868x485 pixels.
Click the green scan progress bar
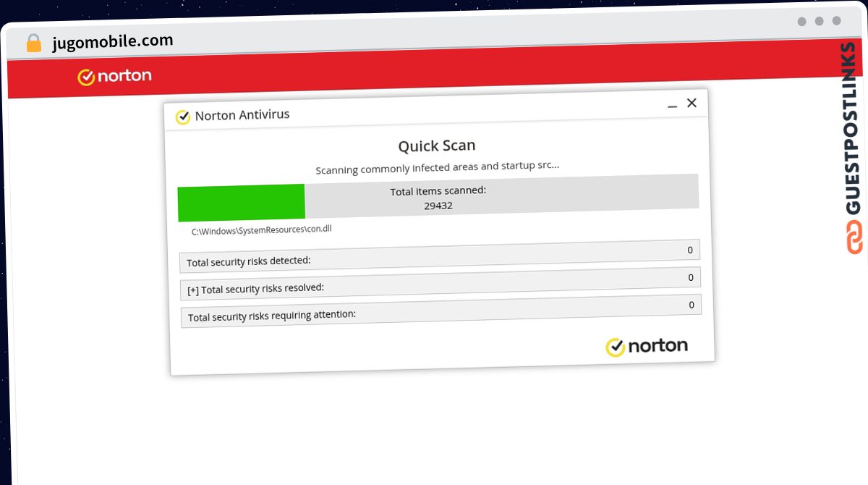point(241,203)
